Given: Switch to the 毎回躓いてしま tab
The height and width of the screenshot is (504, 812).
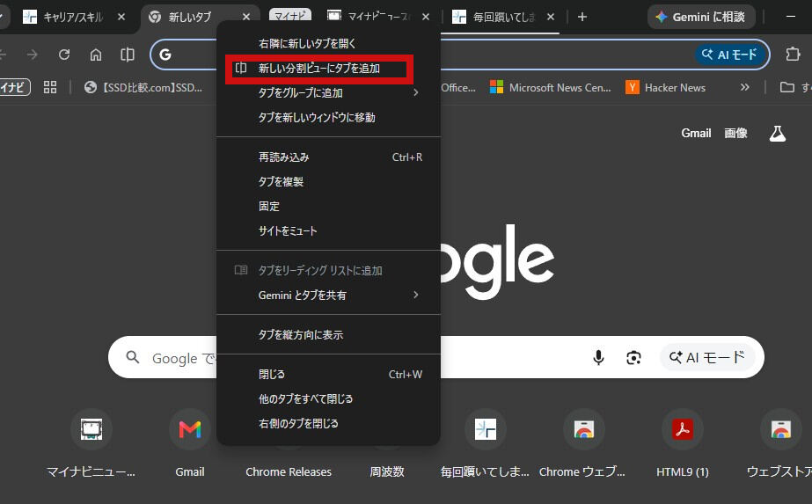Looking at the screenshot, I should [502, 17].
